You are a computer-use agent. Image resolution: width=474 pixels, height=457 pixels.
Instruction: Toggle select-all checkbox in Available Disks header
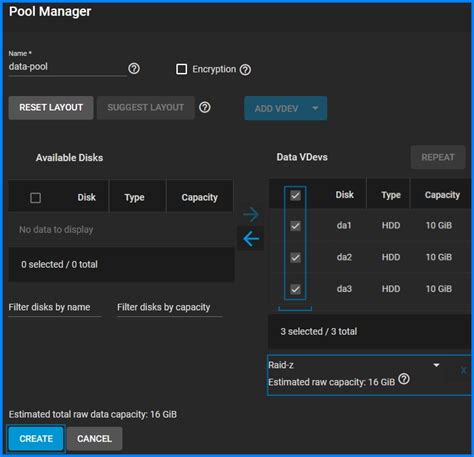pyautogui.click(x=35, y=198)
